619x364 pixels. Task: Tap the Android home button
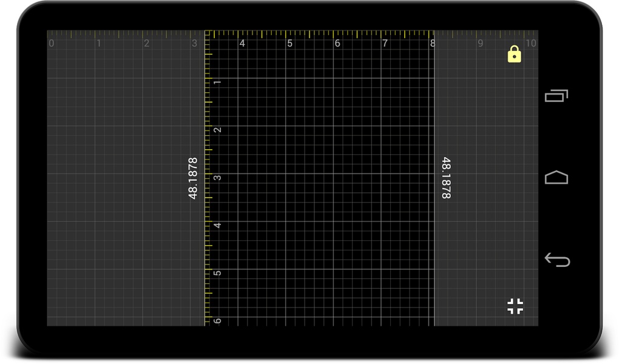[x=556, y=177]
